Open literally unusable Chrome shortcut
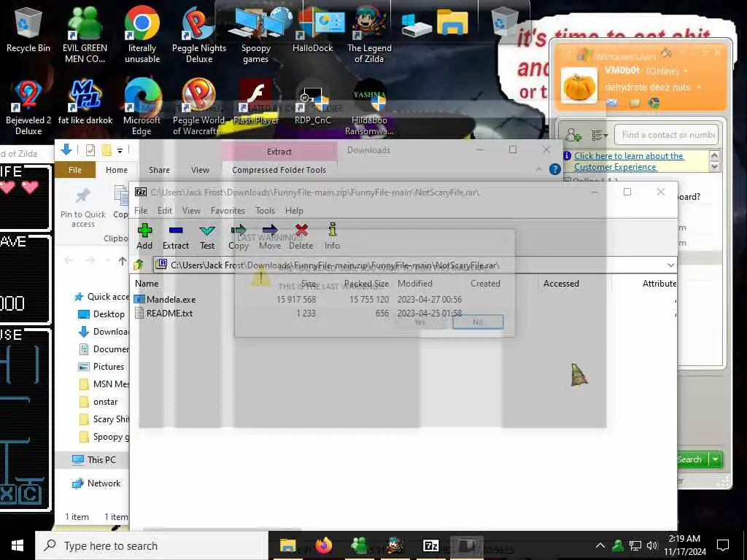The image size is (747, 560). point(142,34)
